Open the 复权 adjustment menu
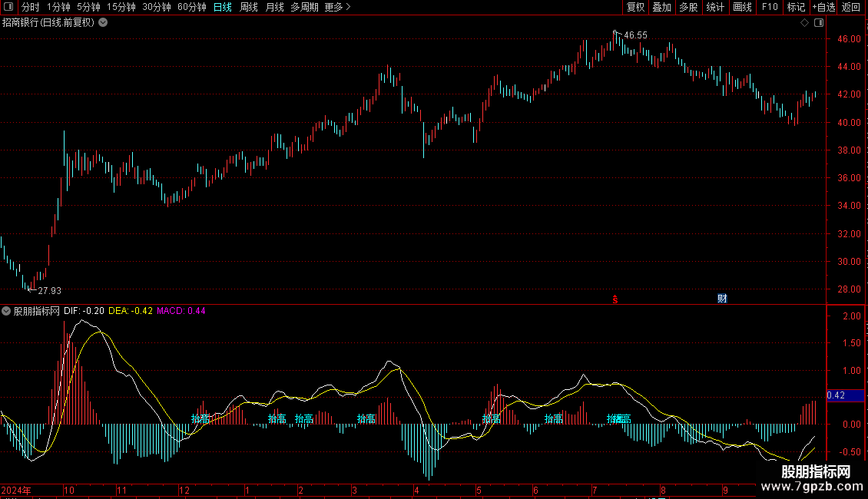The width and height of the screenshot is (868, 499). click(x=635, y=7)
